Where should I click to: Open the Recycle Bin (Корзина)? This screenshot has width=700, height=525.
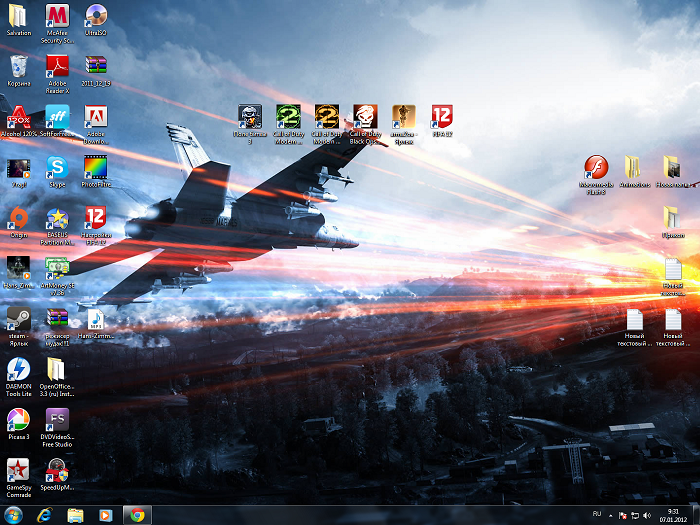point(18,66)
